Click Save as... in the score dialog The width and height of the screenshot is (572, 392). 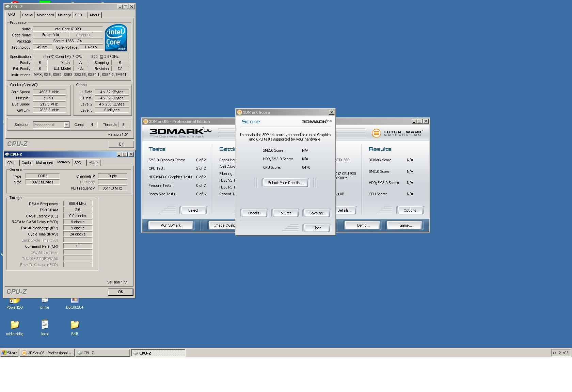tap(317, 213)
